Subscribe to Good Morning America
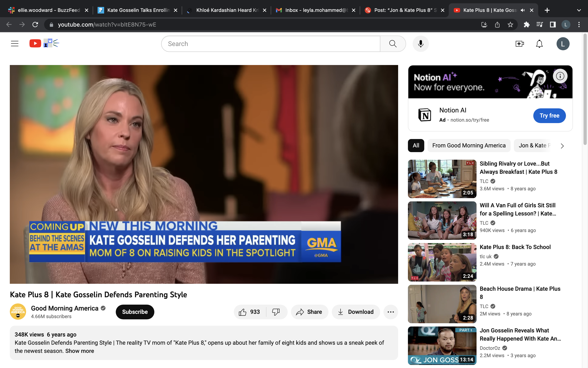This screenshot has width=588, height=368. [x=135, y=312]
